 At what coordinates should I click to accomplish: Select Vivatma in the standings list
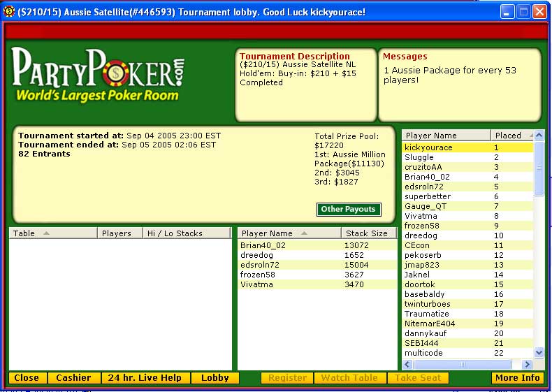pos(467,216)
